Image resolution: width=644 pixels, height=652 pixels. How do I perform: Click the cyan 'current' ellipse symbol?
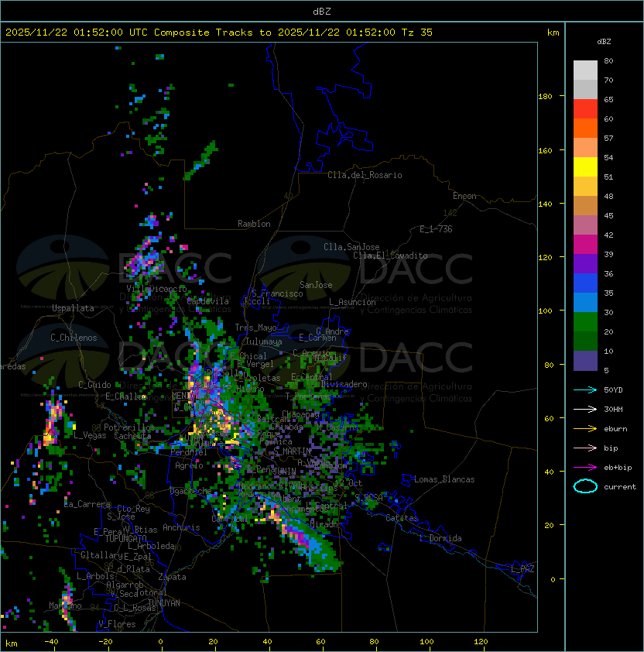[x=585, y=486]
